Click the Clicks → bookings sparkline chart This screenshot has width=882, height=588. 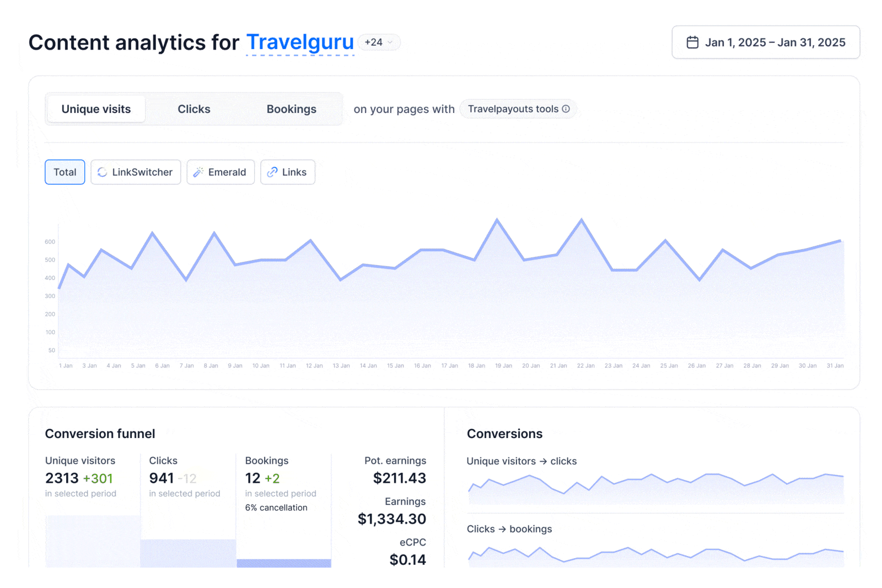(656, 557)
